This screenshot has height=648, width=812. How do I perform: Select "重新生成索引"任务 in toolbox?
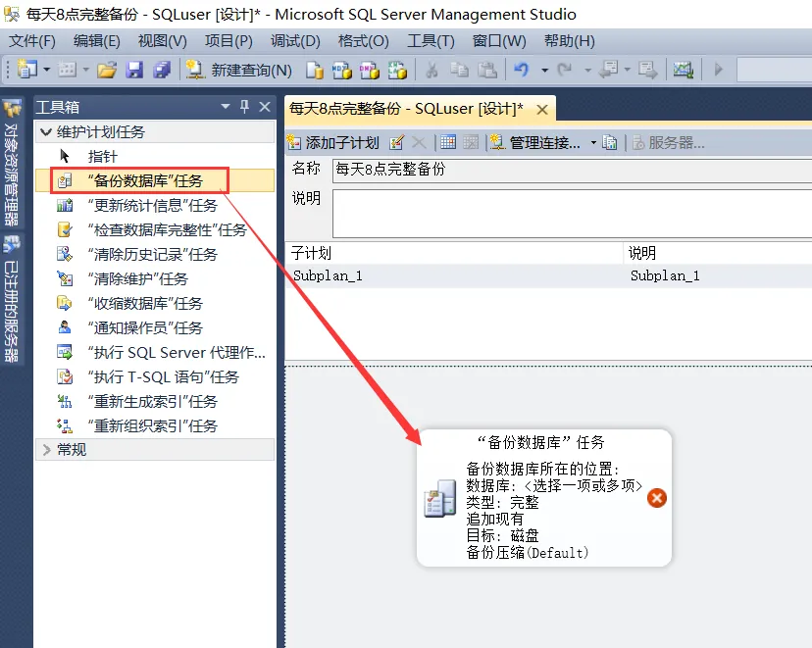click(x=155, y=401)
